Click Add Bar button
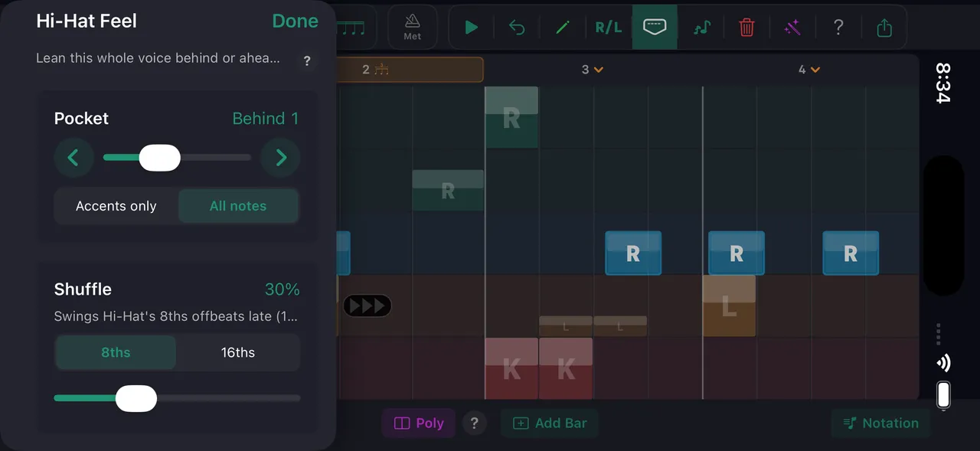Viewport: 980px width, 451px height. pyautogui.click(x=550, y=423)
